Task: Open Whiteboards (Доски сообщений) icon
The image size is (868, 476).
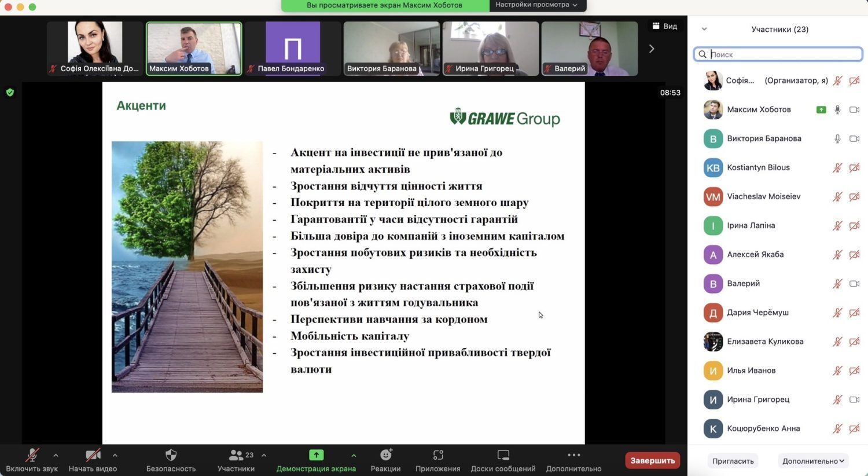Action: 503,455
